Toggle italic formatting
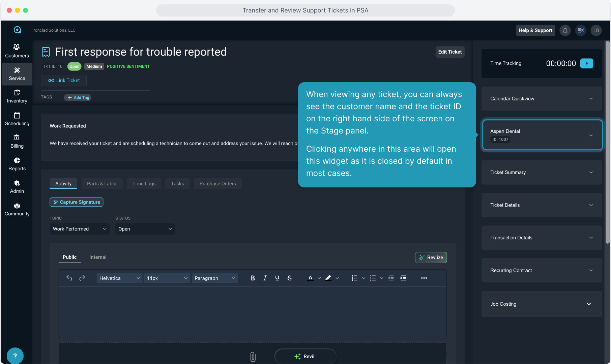 pos(265,278)
